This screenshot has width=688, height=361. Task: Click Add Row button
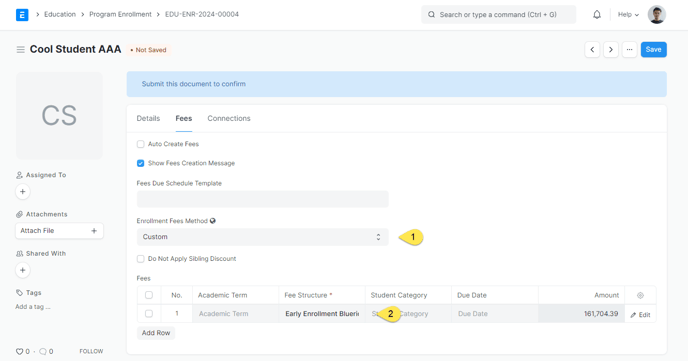(x=156, y=333)
